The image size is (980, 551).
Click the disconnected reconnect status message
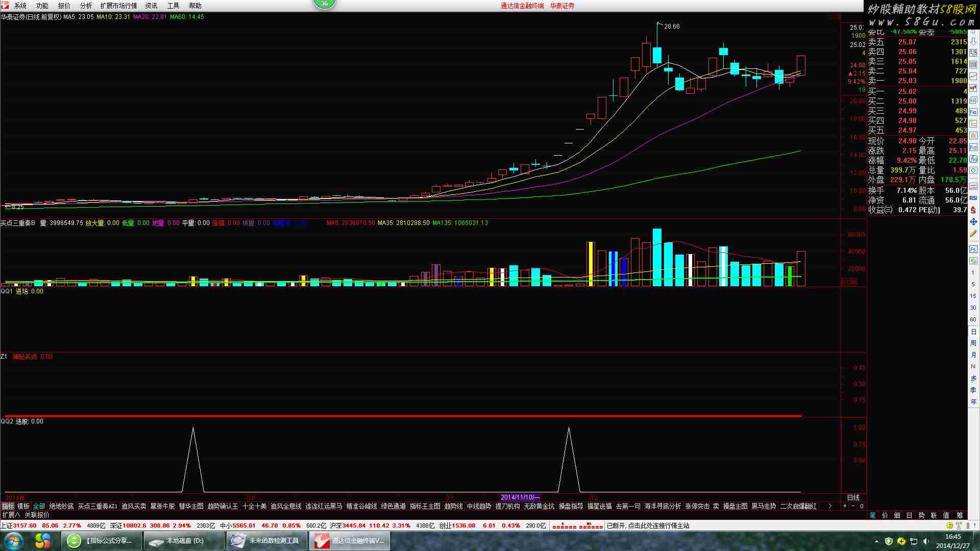pyautogui.click(x=648, y=525)
